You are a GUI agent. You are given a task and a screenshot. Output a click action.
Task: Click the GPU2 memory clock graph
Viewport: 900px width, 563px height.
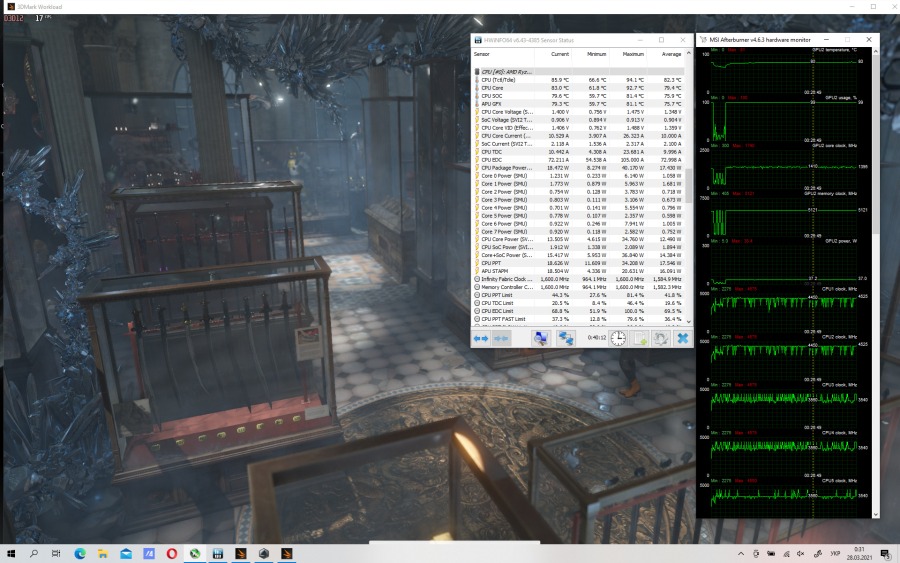point(783,215)
